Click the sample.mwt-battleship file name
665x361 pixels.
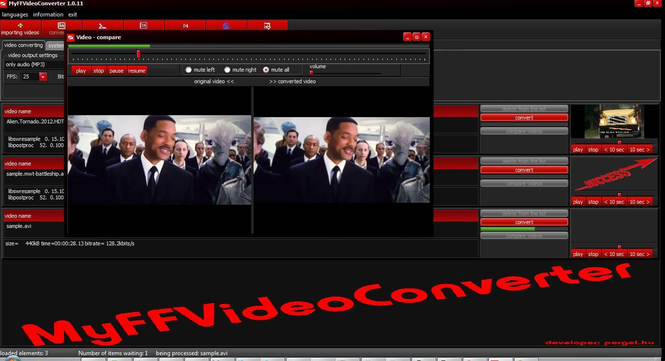(35, 174)
